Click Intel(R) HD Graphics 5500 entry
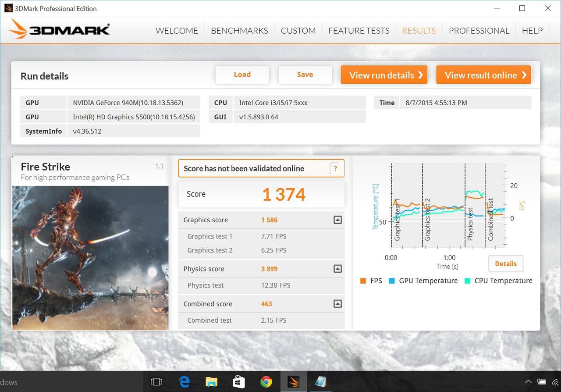561x392 pixels. click(x=134, y=117)
